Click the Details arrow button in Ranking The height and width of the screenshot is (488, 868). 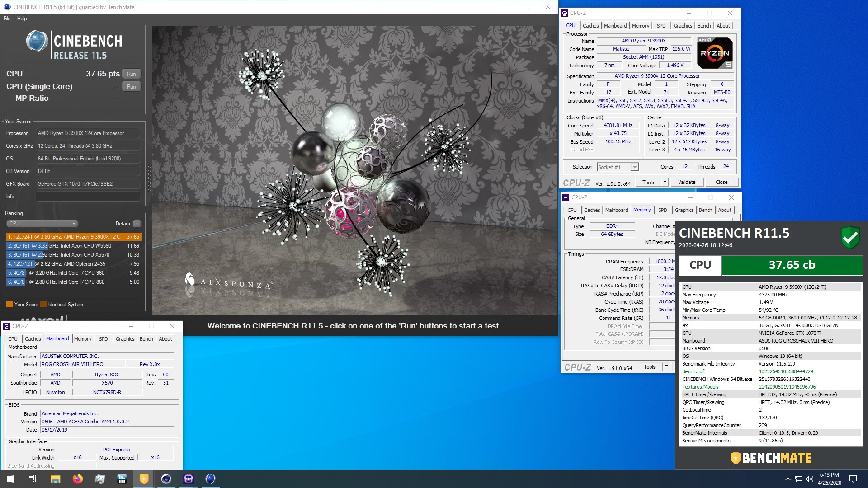tap(137, 224)
